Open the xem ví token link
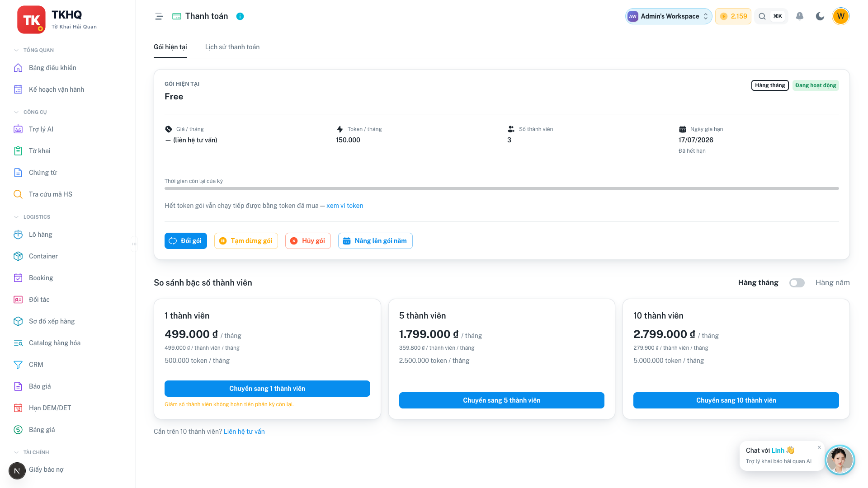 (345, 206)
